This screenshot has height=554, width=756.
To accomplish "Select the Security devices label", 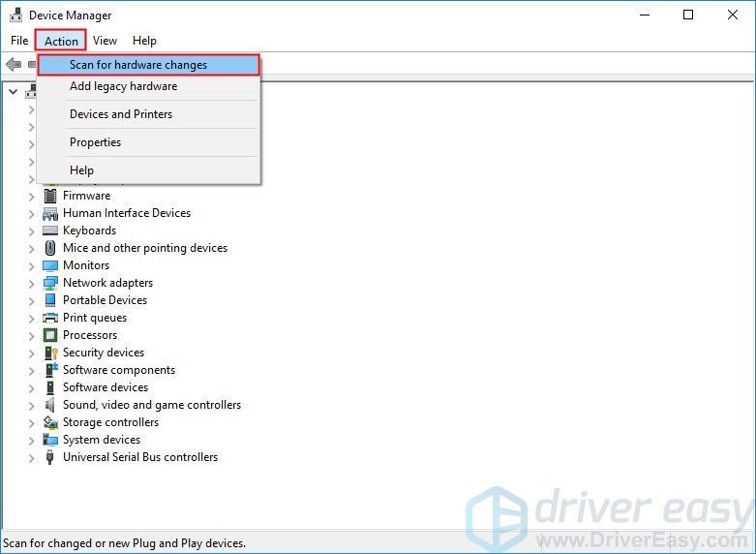I will [104, 353].
